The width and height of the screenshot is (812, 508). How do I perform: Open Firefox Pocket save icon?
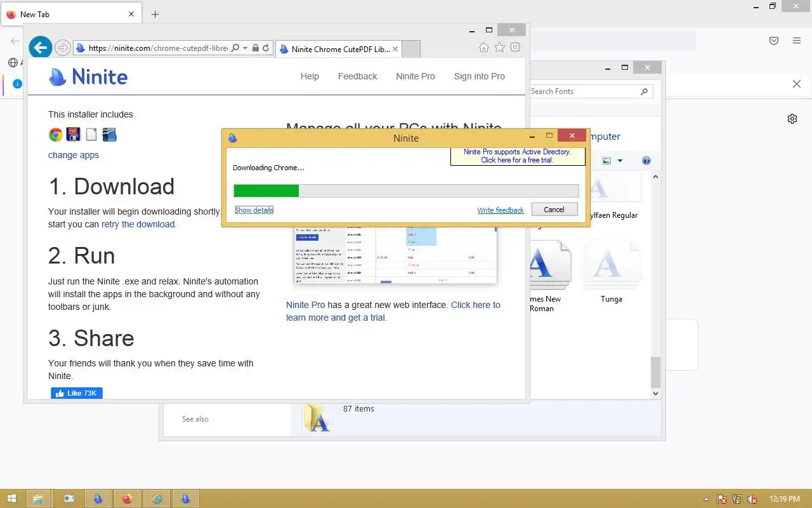[x=774, y=41]
